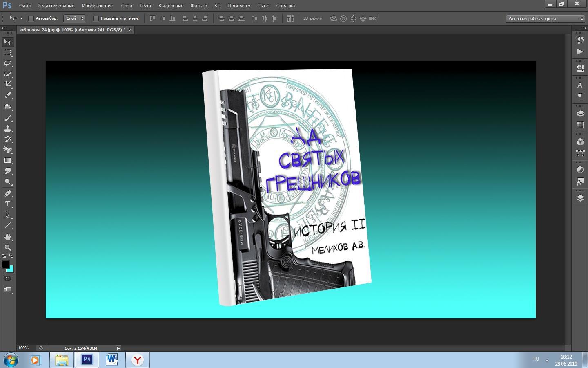Screen dimensions: 588x368
Task: Open the Layers panel icon
Action: point(580,198)
